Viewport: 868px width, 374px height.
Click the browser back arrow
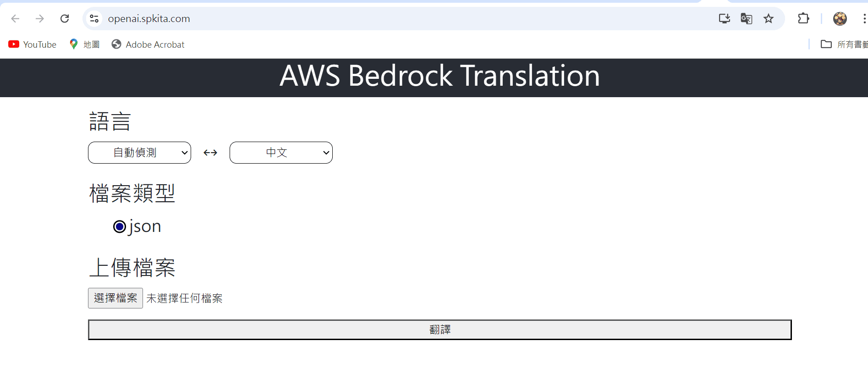pos(15,19)
